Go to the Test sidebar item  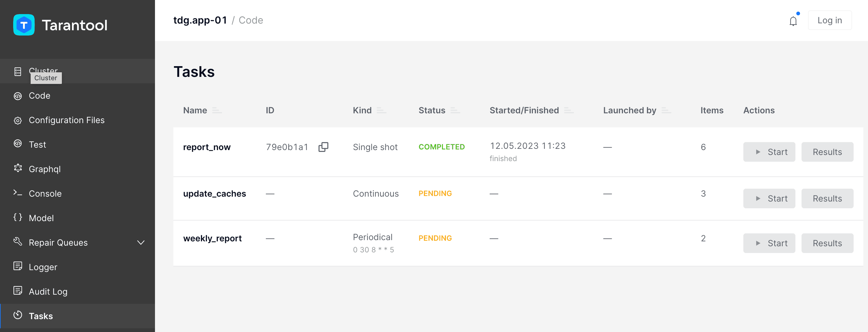(x=77, y=145)
